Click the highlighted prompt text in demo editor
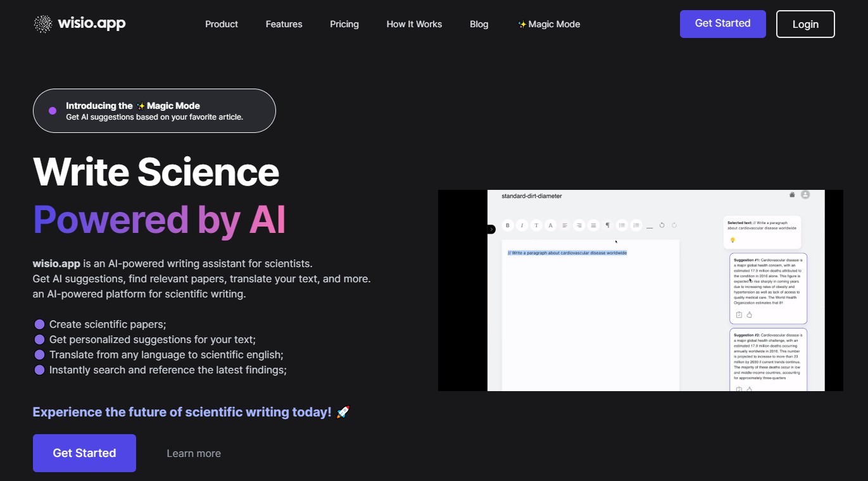 [x=567, y=253]
